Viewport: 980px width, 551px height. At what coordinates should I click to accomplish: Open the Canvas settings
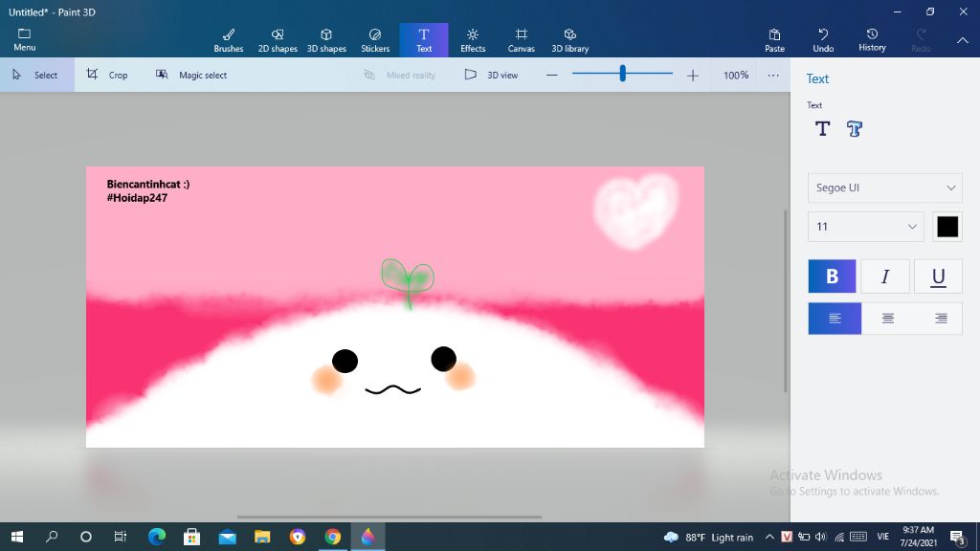522,40
